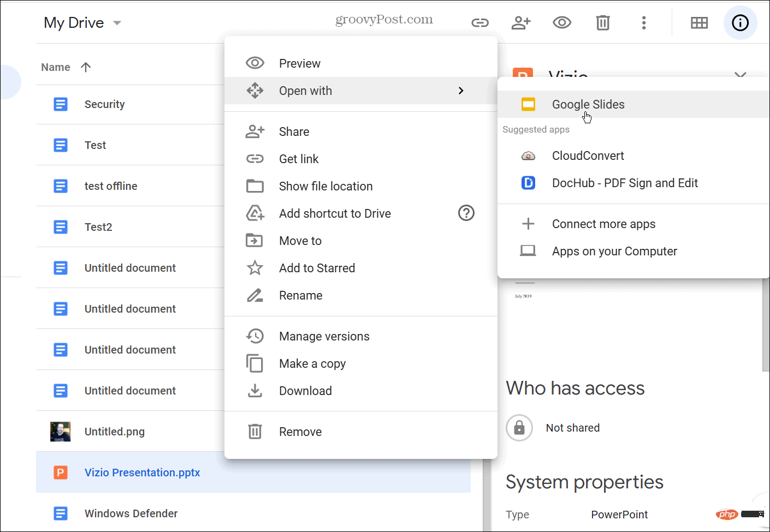This screenshot has width=770, height=532.
Task: Click the Preview eye icon in toolbar
Action: 562,22
